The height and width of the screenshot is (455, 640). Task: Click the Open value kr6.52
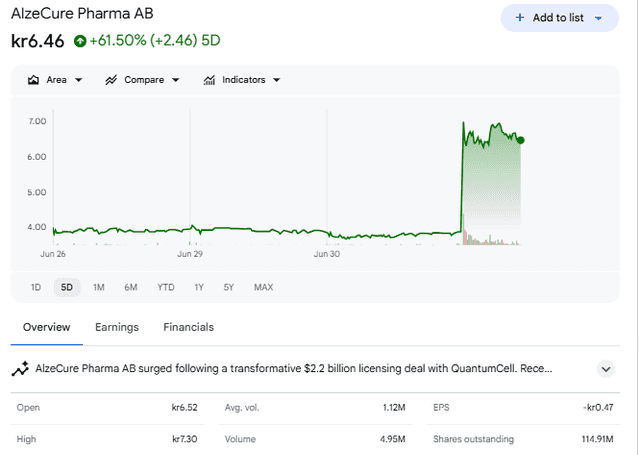[184, 407]
